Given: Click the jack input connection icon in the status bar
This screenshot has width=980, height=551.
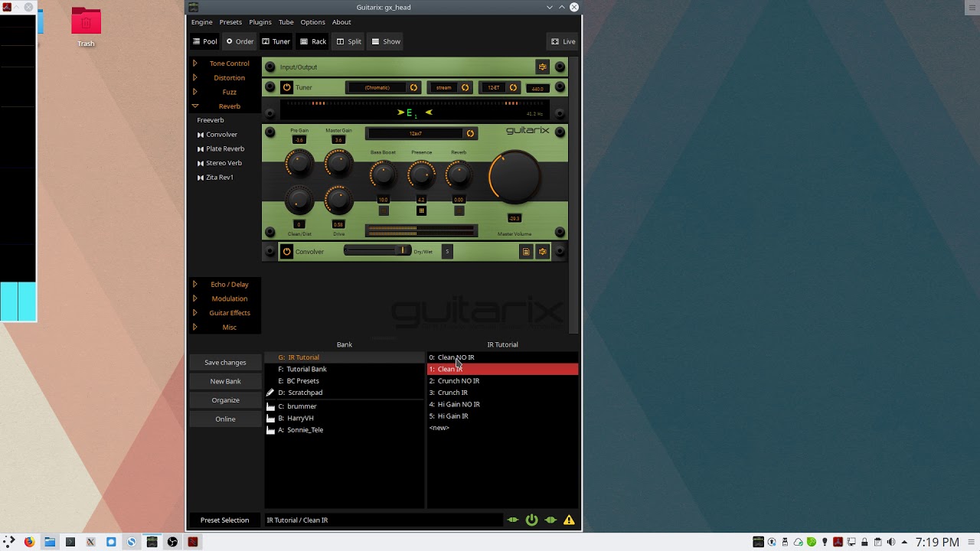Looking at the screenshot, I should click(513, 520).
